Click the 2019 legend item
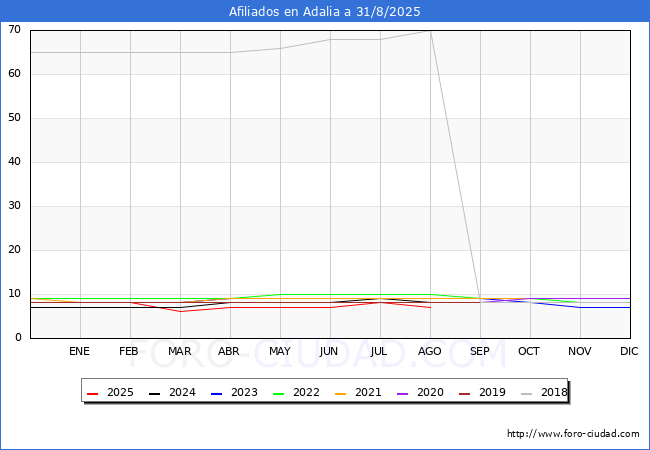Screen dimensions: 650x450 (479, 393)
